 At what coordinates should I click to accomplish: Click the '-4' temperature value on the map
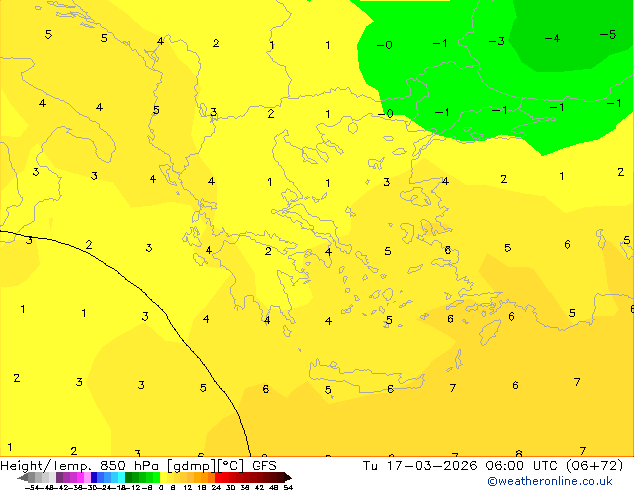pos(552,38)
